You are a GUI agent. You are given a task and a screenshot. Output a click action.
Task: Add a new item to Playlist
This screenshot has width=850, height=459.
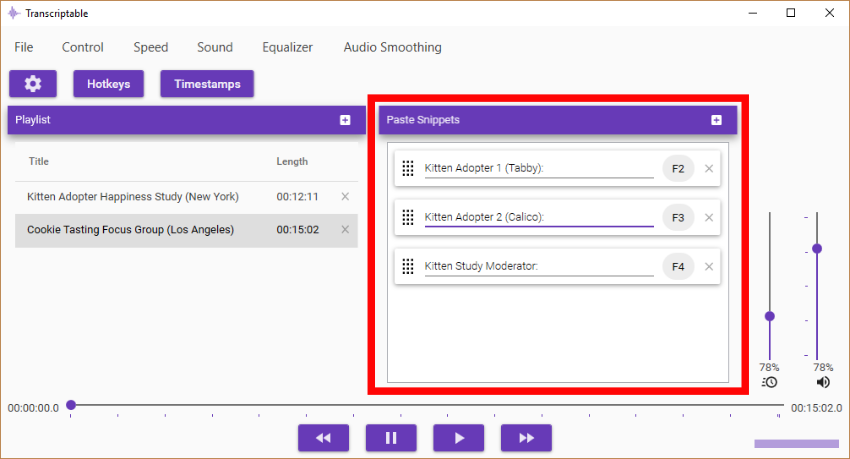tap(345, 120)
